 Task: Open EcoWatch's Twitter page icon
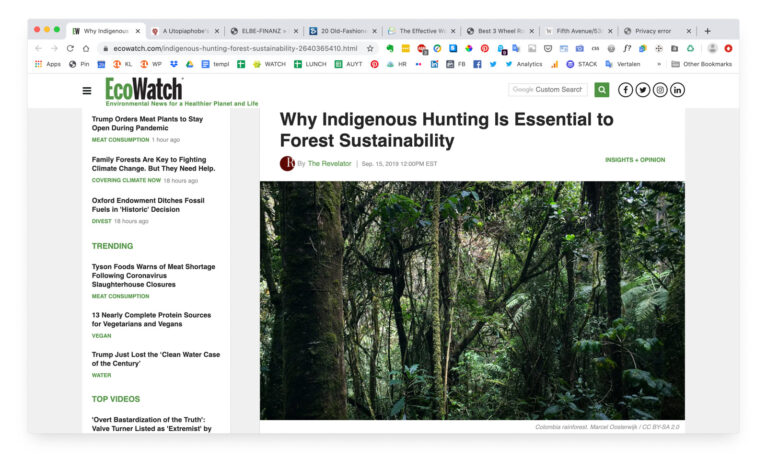[x=643, y=90]
